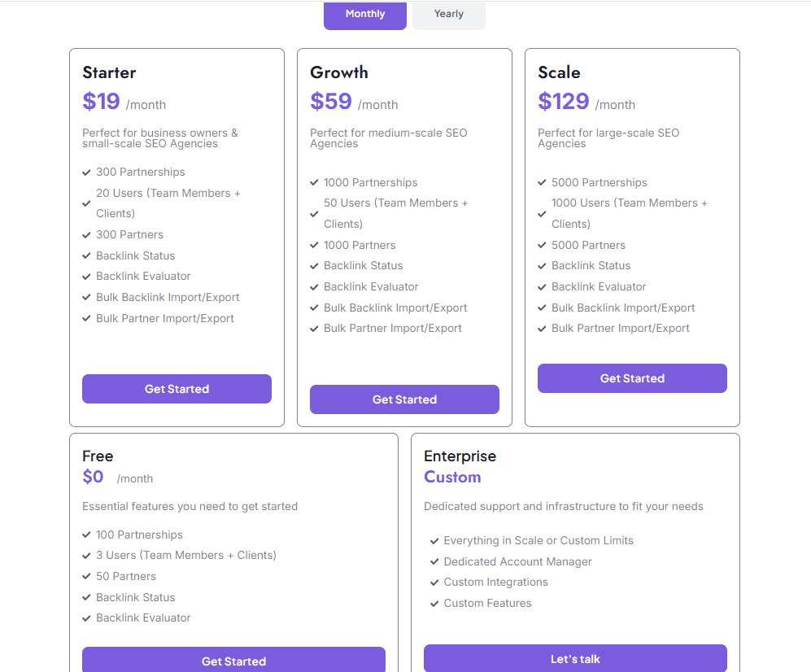Click checkmark next to Growth 1000 Partnerships
Viewport: 811px width, 672px height.
314,183
